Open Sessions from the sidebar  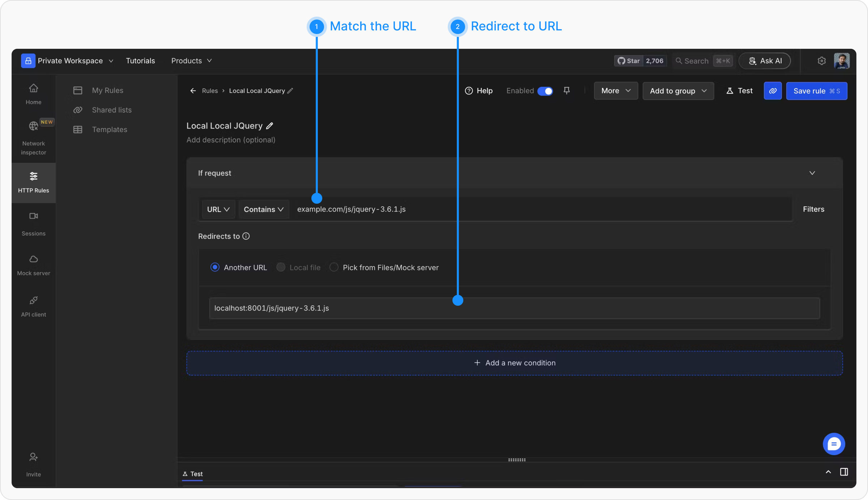pos(33,216)
